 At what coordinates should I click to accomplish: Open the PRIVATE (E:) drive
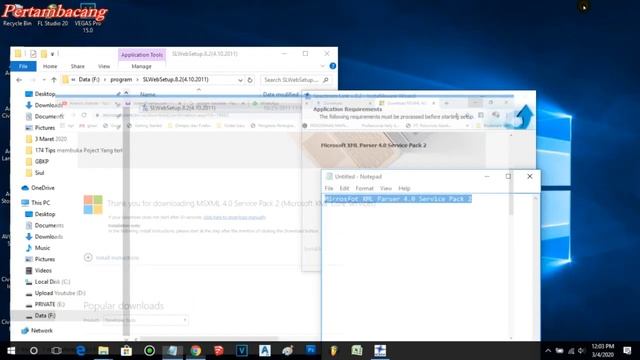(45, 304)
